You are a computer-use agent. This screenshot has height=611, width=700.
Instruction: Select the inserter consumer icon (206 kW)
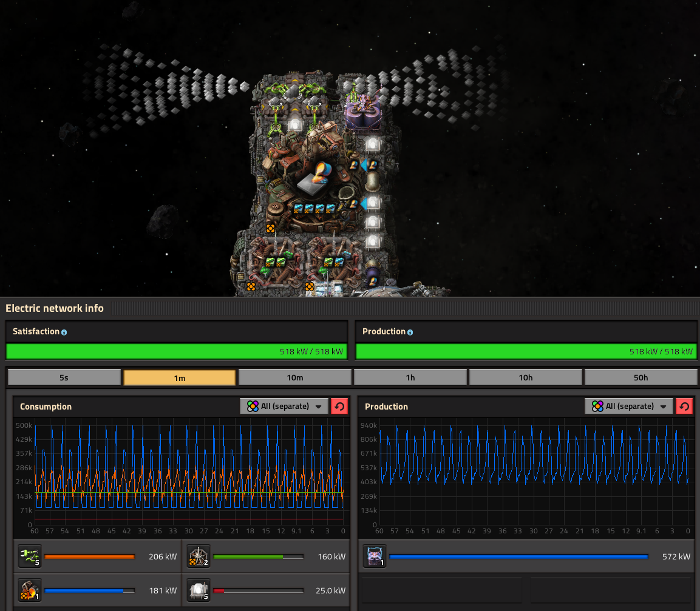[x=30, y=556]
